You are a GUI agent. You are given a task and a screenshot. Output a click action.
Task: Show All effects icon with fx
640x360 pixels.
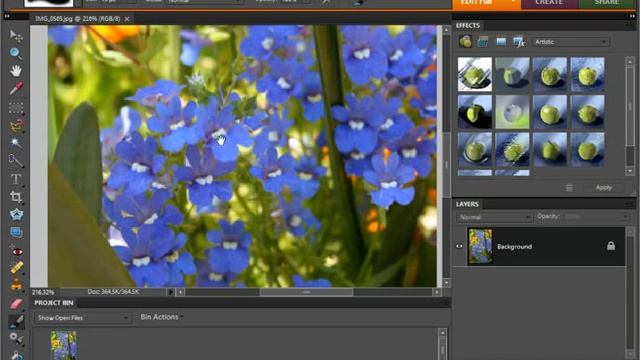pos(519,42)
